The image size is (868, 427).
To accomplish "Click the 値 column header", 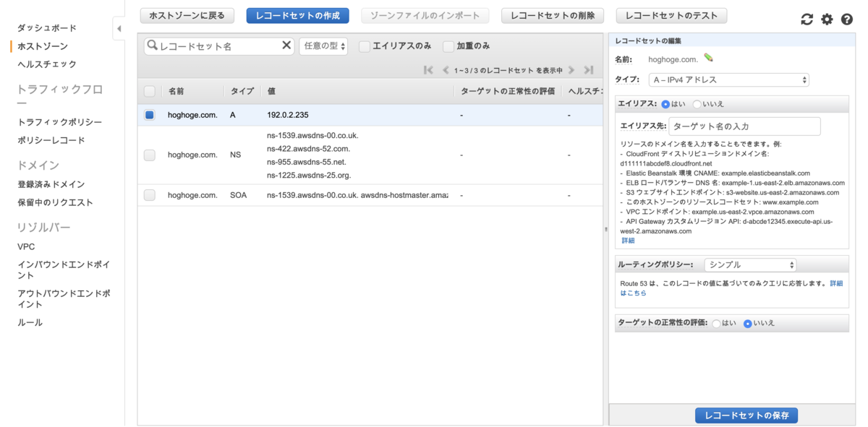I will [271, 92].
